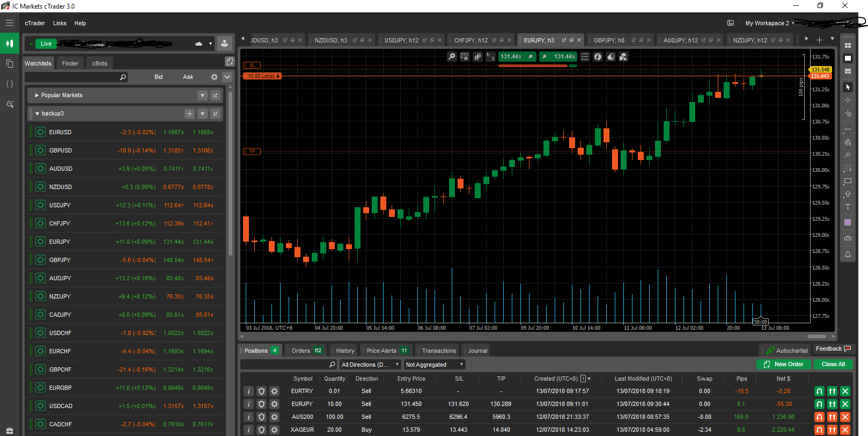Toggle the GBPJPY watchlist symbol indicator

coord(40,260)
